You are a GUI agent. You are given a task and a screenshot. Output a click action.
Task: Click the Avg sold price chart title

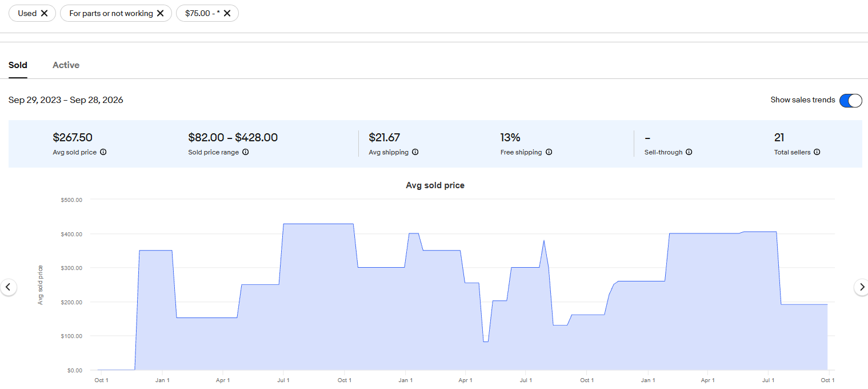(435, 185)
